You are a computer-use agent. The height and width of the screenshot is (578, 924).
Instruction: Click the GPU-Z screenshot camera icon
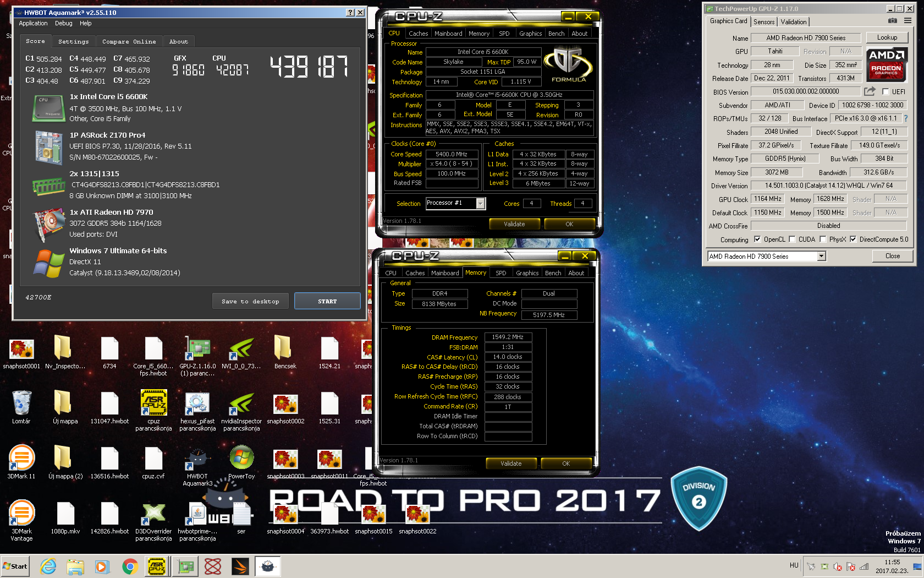click(x=893, y=21)
